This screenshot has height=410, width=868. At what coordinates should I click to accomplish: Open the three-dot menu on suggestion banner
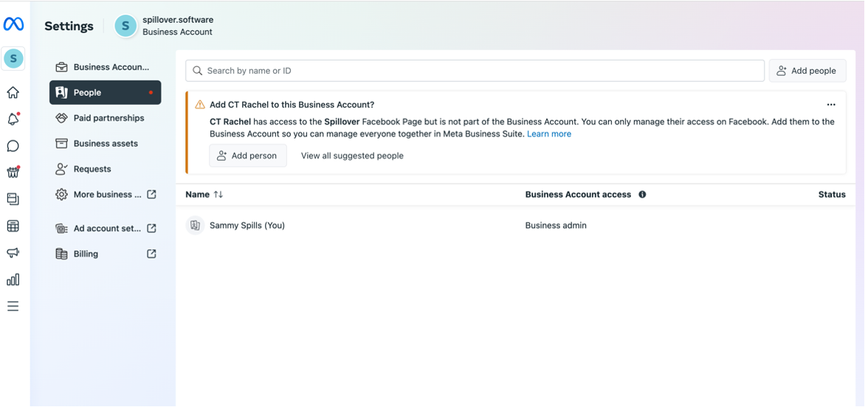click(831, 105)
